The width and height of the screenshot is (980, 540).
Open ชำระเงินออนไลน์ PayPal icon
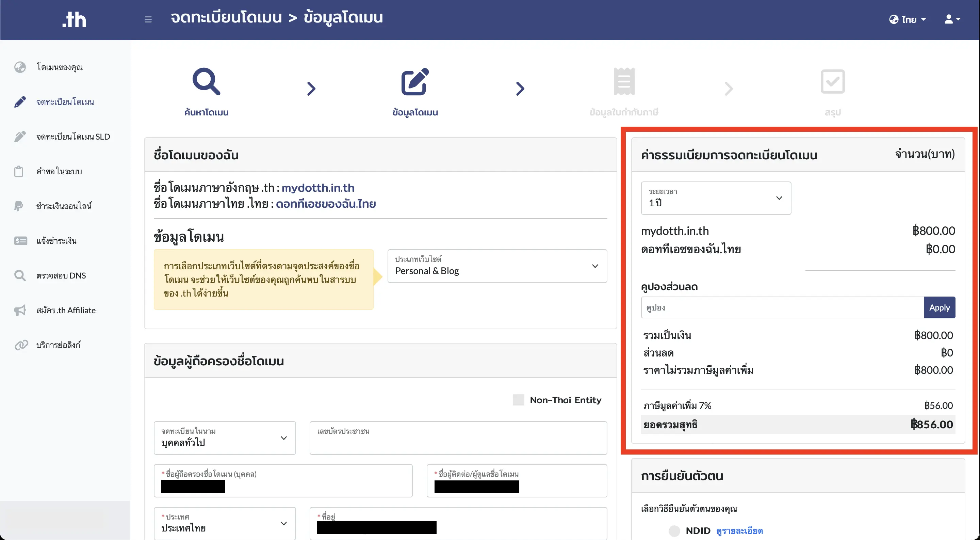(20, 206)
